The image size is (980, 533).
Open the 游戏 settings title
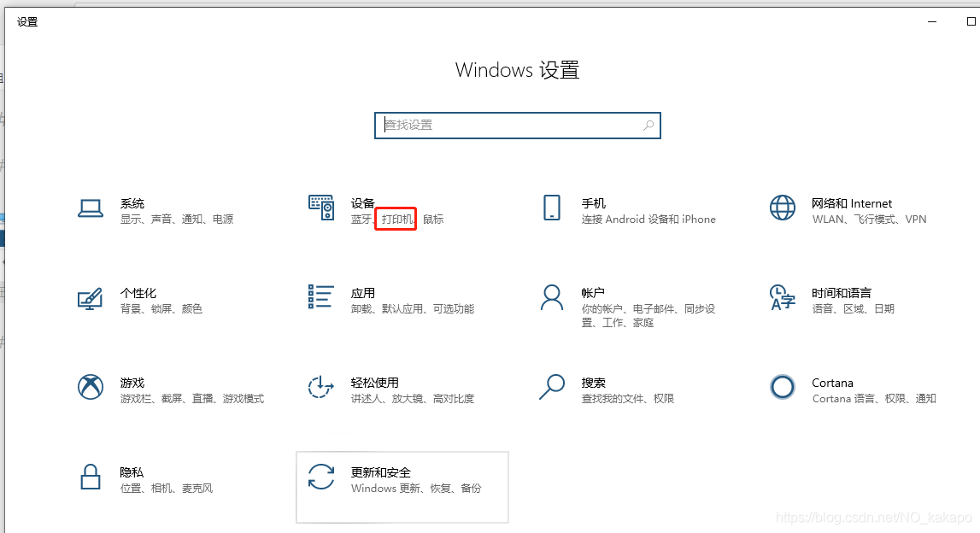[x=132, y=383]
